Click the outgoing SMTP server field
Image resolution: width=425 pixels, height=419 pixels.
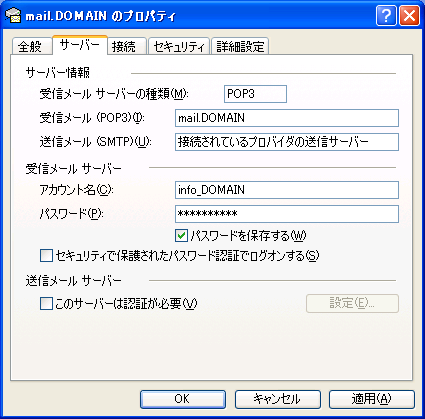[x=287, y=142]
